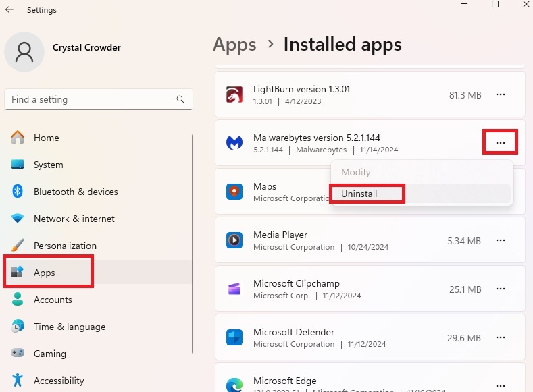Image resolution: width=533 pixels, height=392 pixels.
Task: Go back with the Settings back arrow
Action: 9,9
